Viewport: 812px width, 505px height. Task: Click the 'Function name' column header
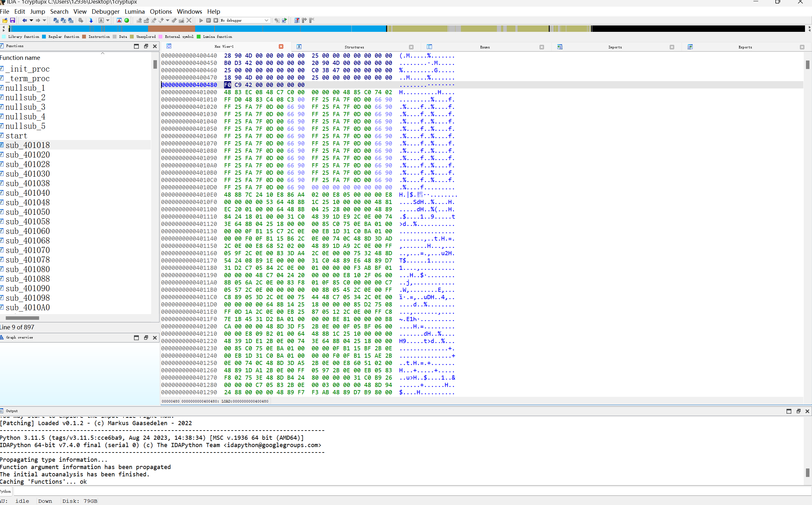[20, 58]
